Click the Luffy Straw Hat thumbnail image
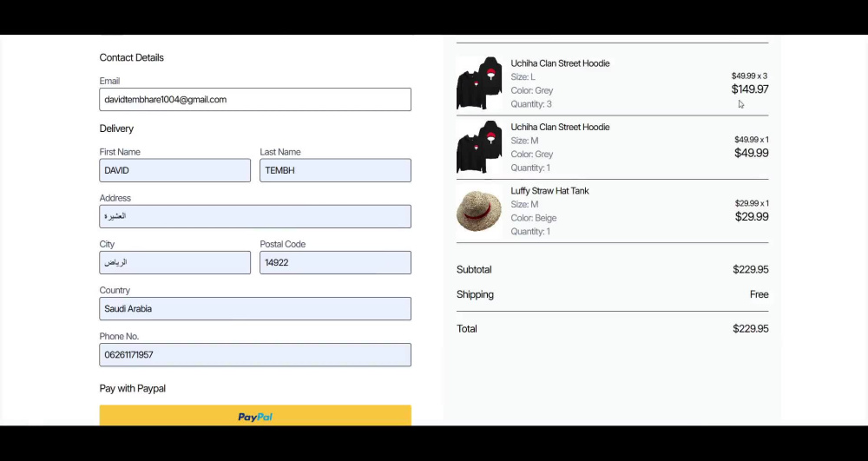This screenshot has width=868, height=461. tap(479, 211)
